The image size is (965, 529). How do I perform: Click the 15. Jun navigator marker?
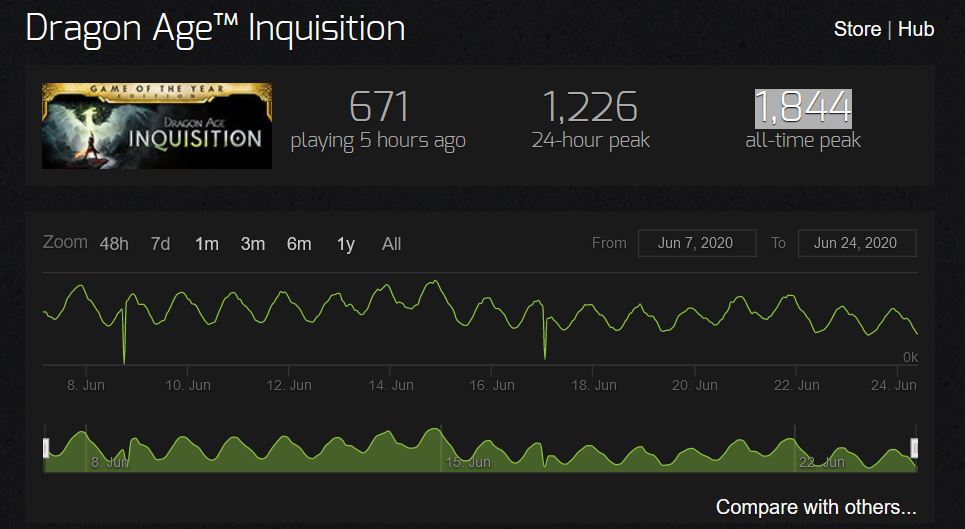[468, 462]
